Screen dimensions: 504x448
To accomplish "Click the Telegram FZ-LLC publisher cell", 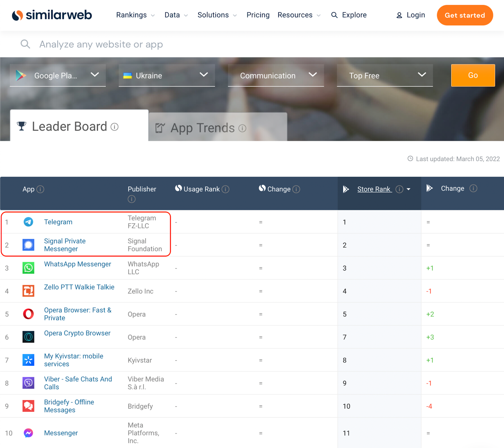I will [x=142, y=222].
